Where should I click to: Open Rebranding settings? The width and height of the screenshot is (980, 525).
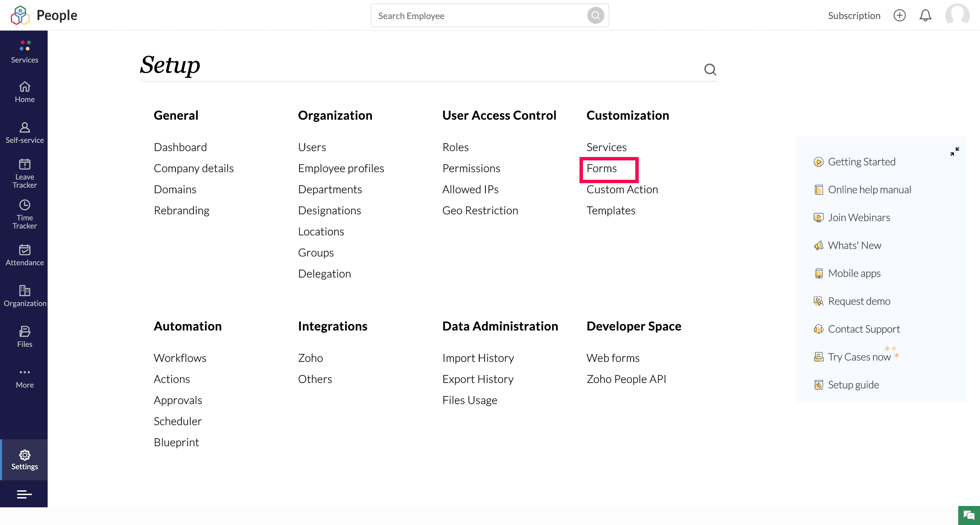coord(181,210)
